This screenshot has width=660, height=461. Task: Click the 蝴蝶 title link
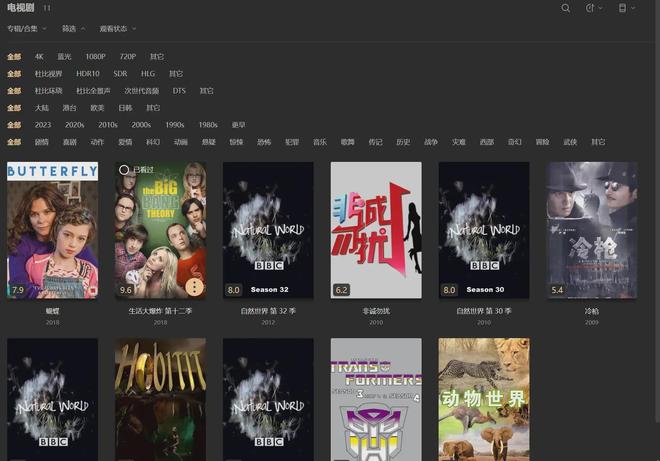click(x=53, y=311)
